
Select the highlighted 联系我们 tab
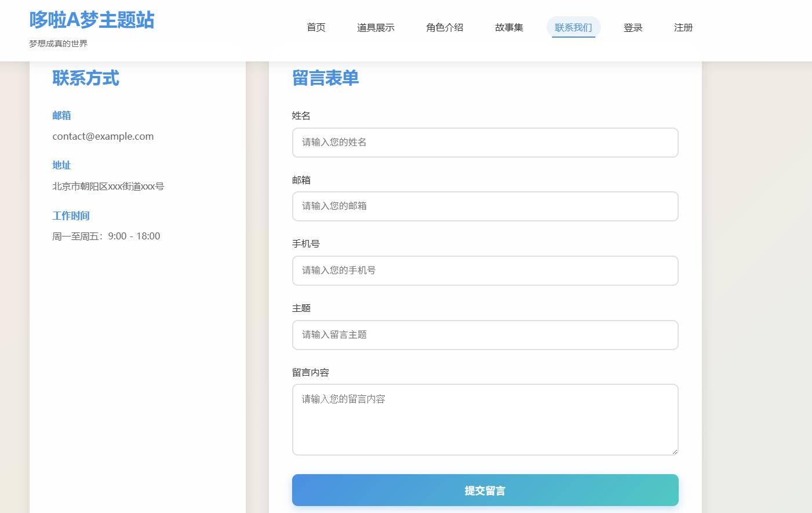point(573,27)
